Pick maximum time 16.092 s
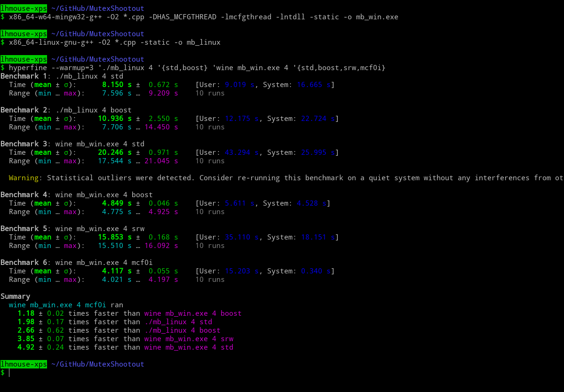 161,246
